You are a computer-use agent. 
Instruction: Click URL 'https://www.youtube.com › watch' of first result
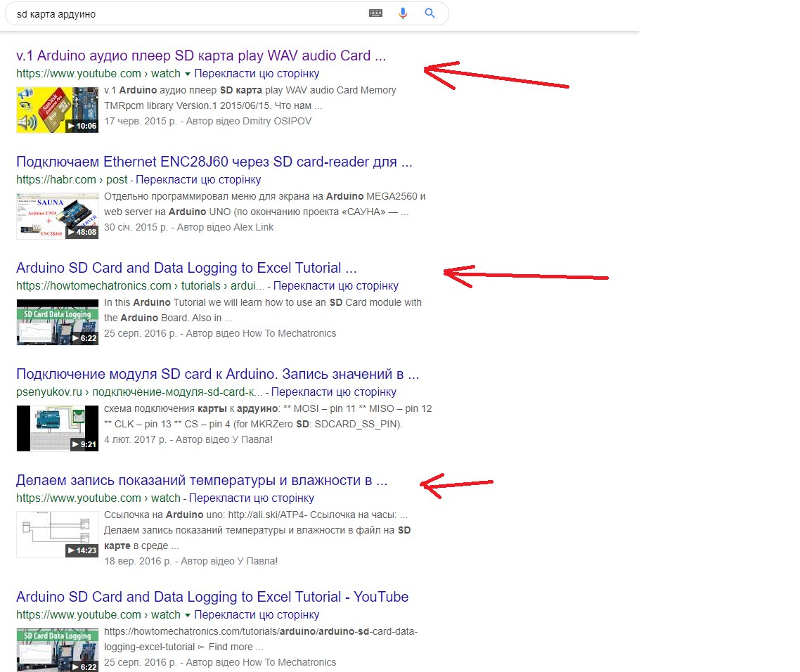click(x=98, y=74)
